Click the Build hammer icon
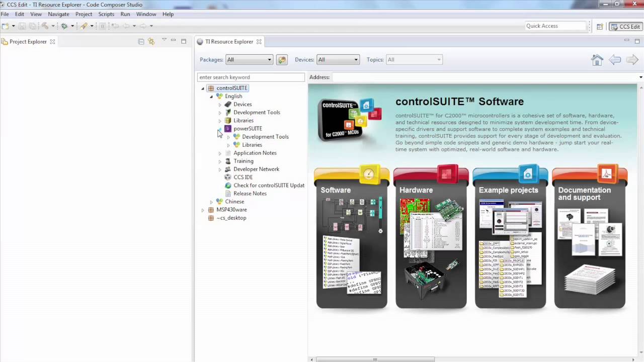The height and width of the screenshot is (362, 644). point(45,26)
